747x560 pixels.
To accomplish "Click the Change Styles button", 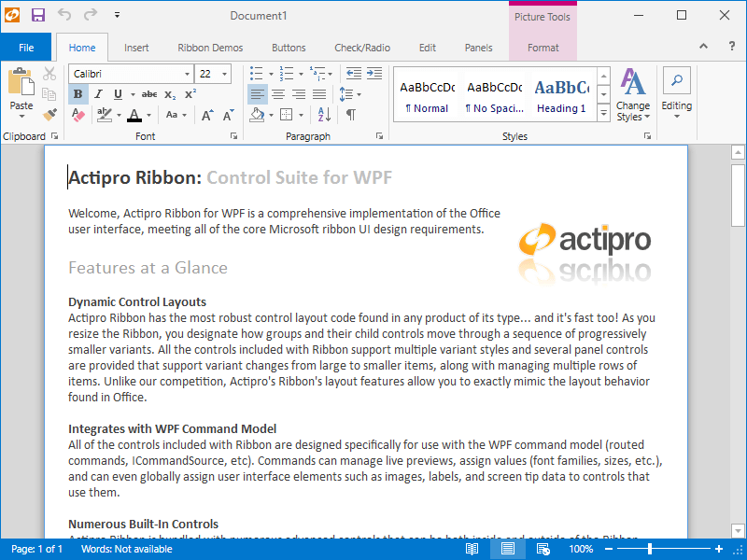I will tap(633, 95).
